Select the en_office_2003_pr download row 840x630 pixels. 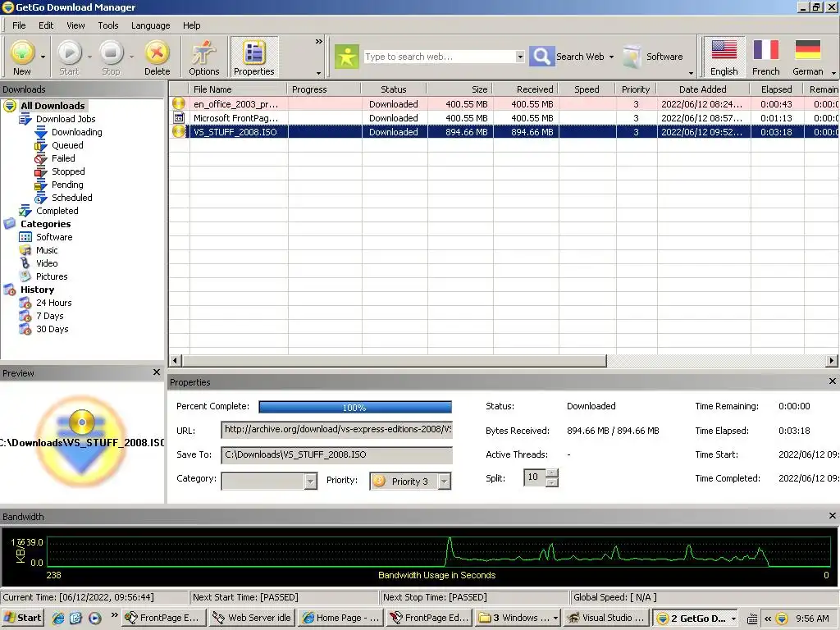pos(504,104)
